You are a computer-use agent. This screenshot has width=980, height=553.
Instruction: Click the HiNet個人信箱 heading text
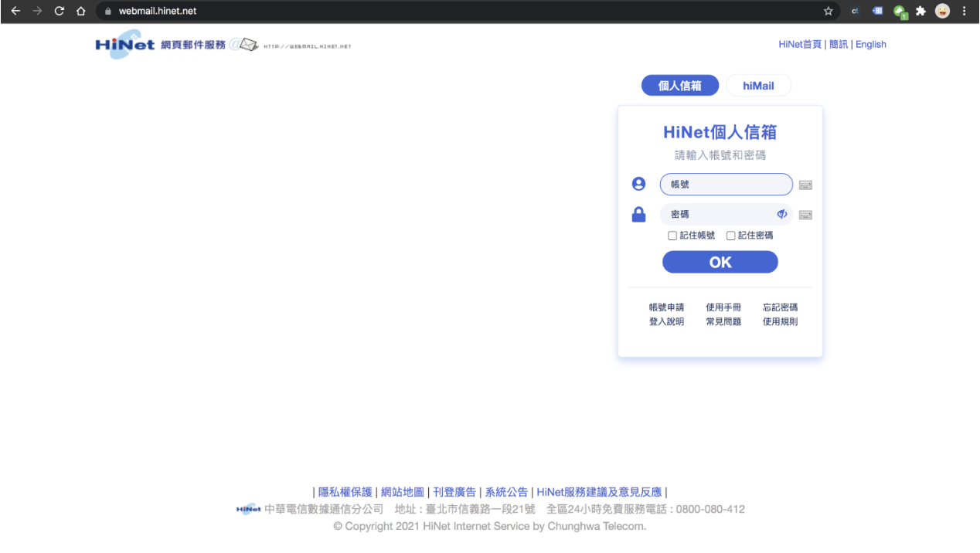pyautogui.click(x=720, y=132)
